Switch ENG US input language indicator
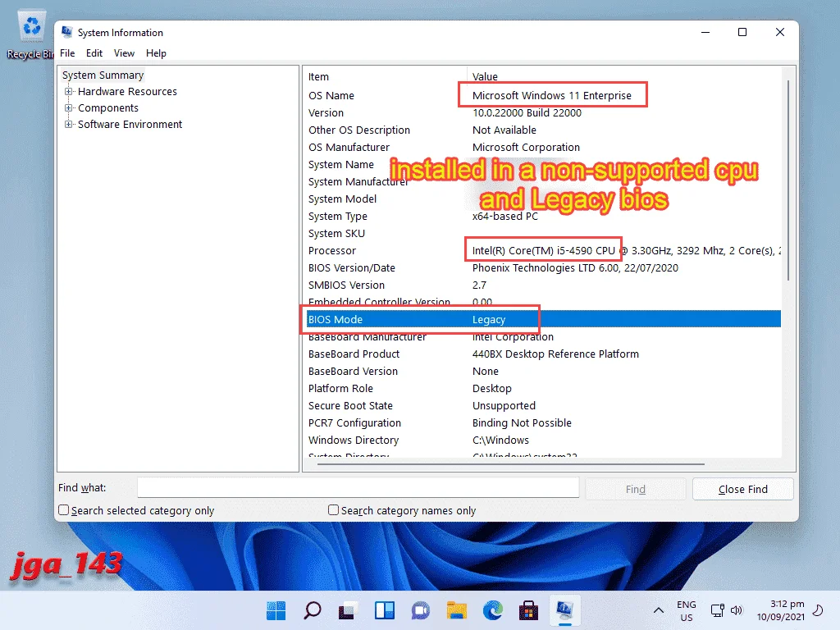Image resolution: width=840 pixels, height=630 pixels. 687,610
